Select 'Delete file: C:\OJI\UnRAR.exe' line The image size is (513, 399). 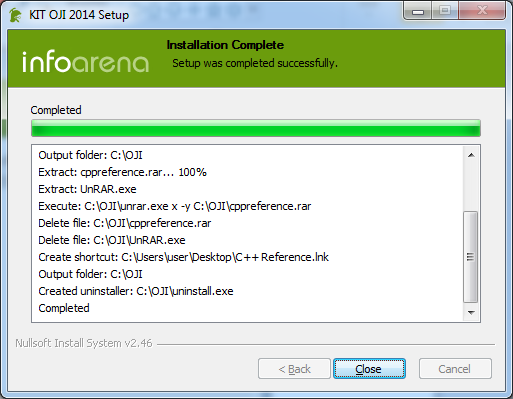(x=112, y=240)
